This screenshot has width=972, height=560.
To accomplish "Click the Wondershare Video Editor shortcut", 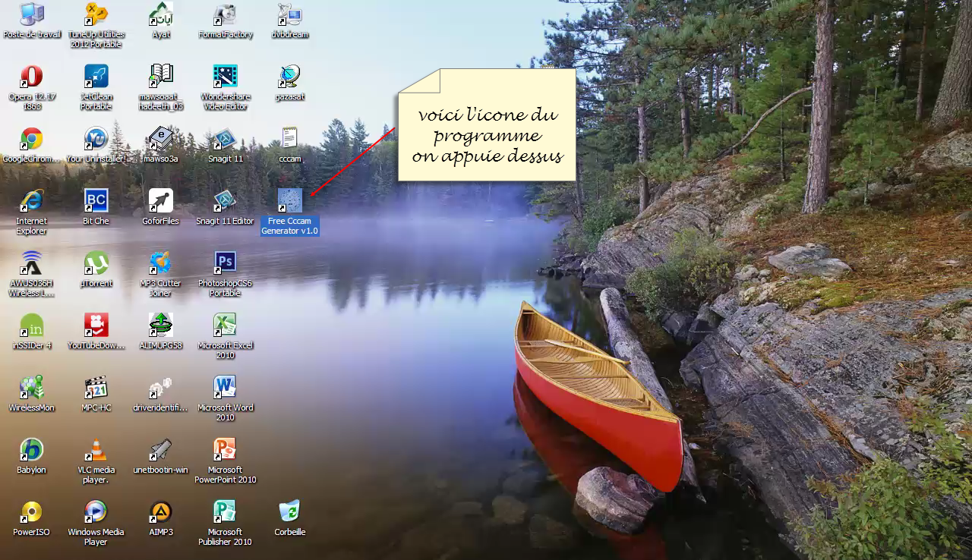I will click(225, 77).
